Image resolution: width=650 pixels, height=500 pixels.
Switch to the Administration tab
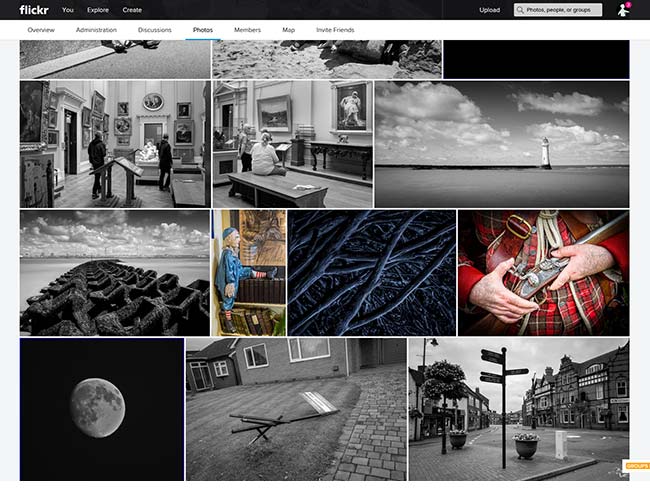96,30
